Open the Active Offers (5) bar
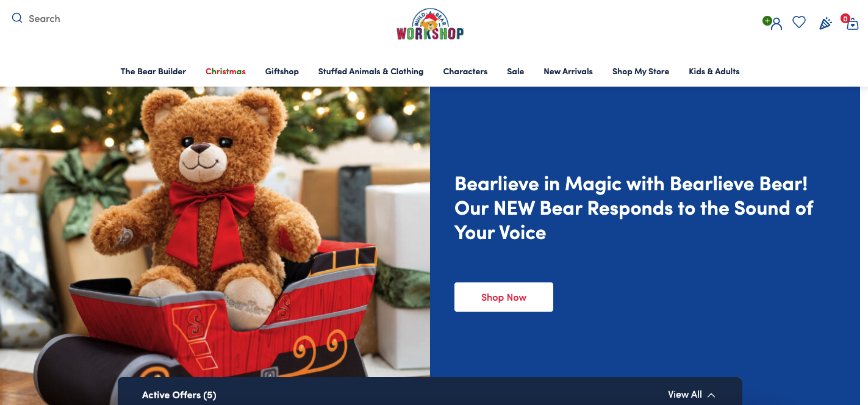Viewport: 868px width, 405px height. 430,391
